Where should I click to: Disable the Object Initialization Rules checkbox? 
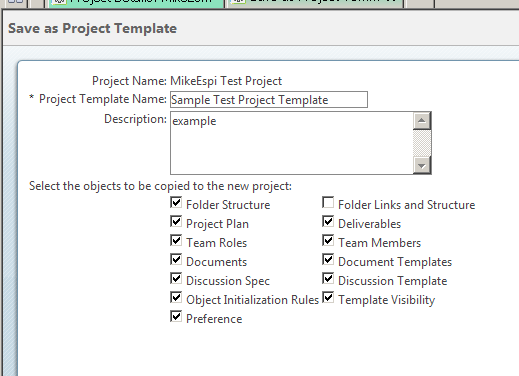click(x=176, y=298)
